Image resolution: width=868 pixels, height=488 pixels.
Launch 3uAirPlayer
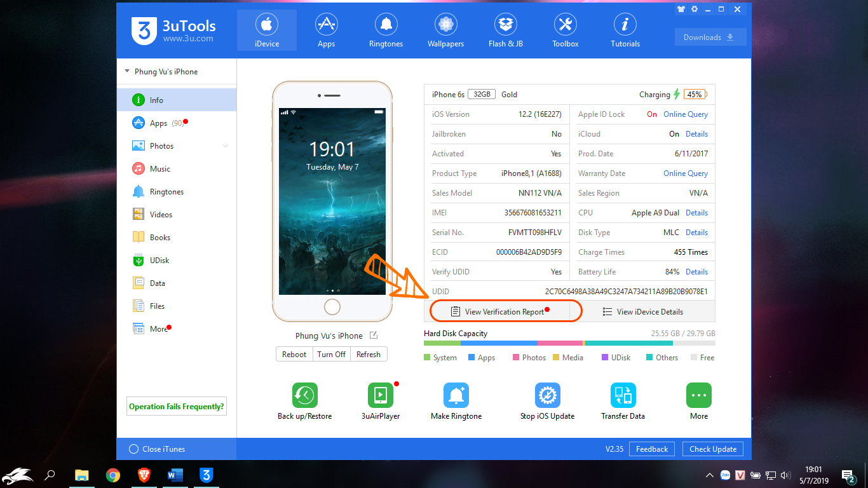pos(381,402)
